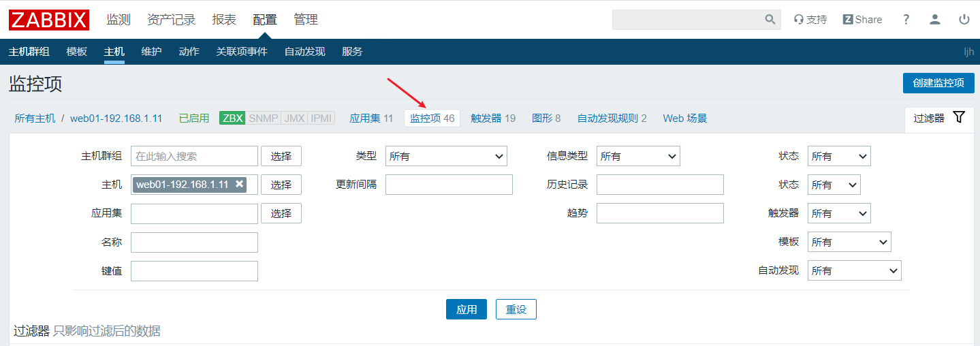Go to 自动发现 submenu
Viewport: 980px width, 346px height.
pos(305,52)
